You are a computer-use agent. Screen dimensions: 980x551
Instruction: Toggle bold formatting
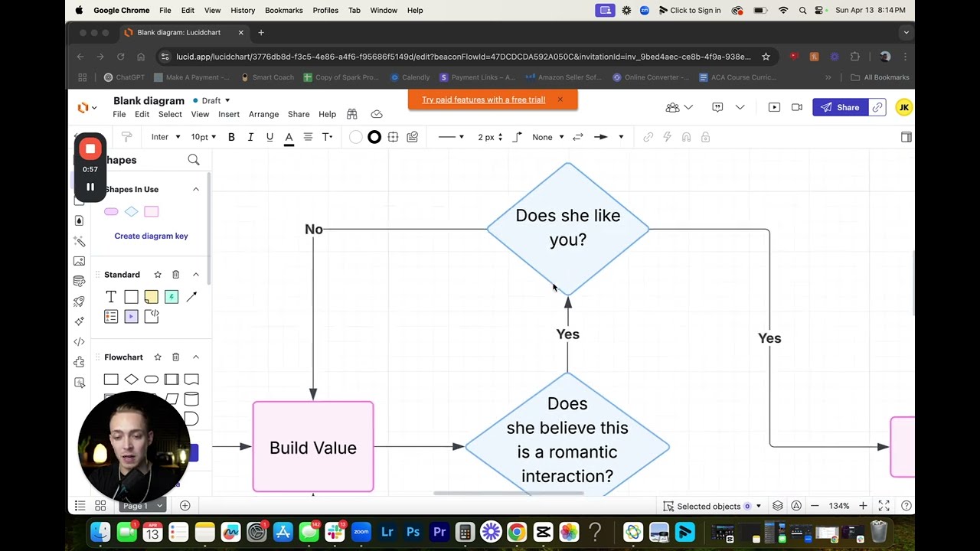click(x=231, y=137)
